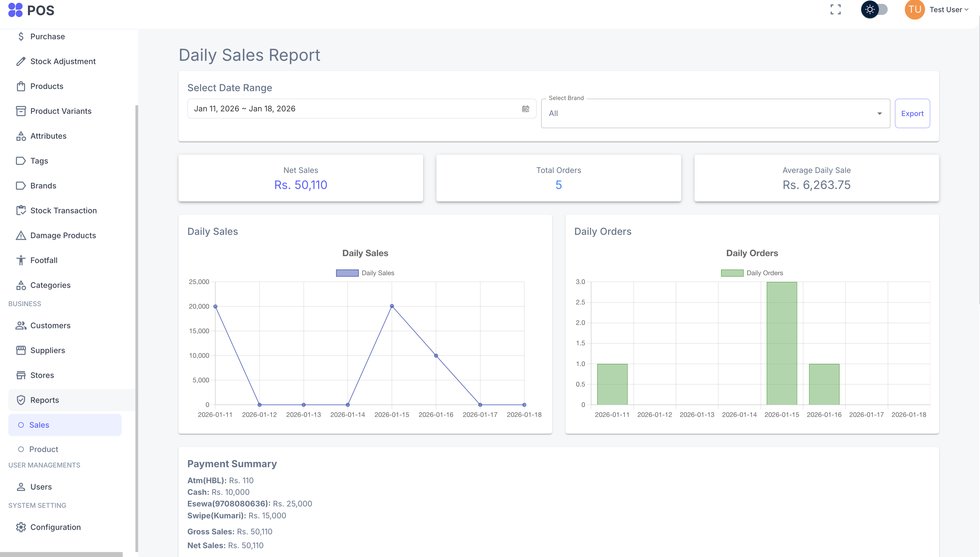Click the fullscreen expand icon in header

[836, 10]
